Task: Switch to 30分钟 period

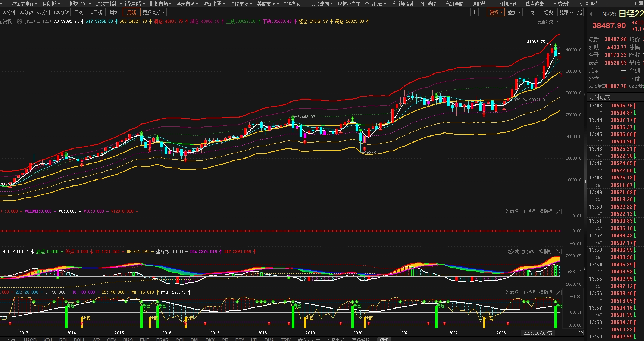Action: tap(26, 12)
